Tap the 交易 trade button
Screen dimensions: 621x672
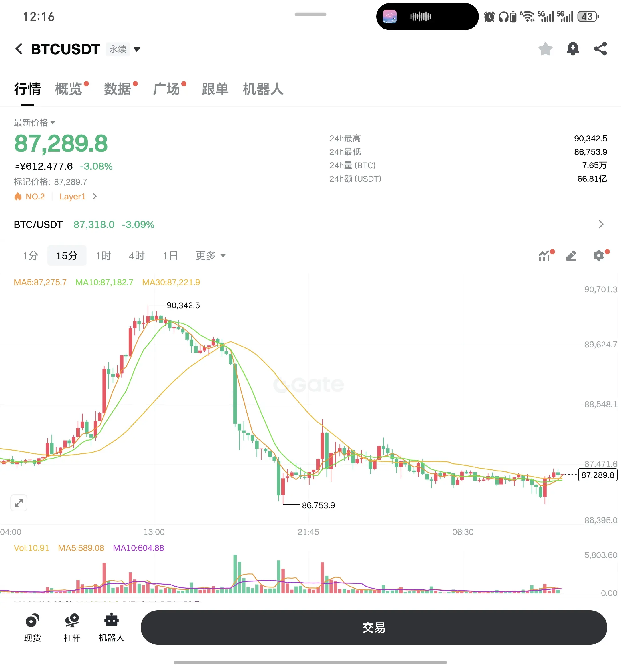374,627
